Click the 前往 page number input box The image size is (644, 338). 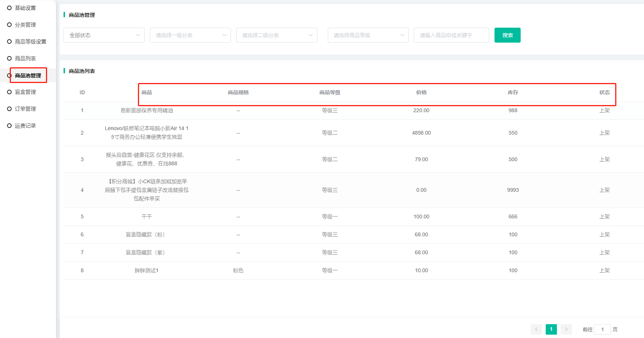click(x=602, y=329)
